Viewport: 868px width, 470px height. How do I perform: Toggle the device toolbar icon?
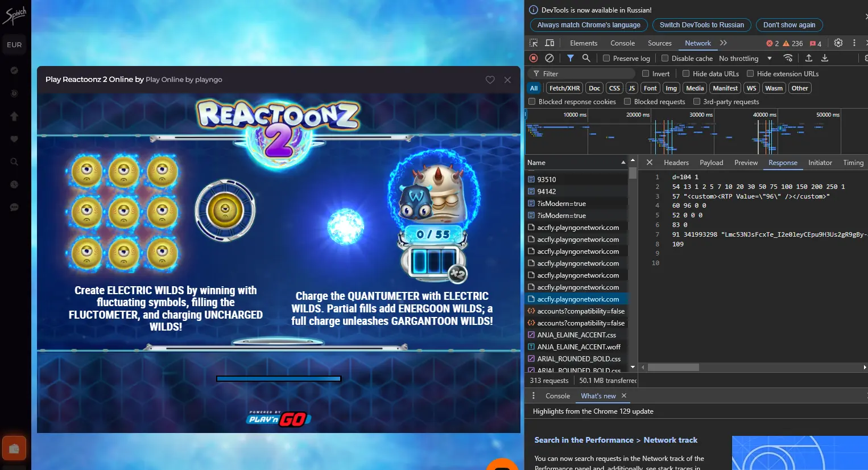click(x=549, y=43)
